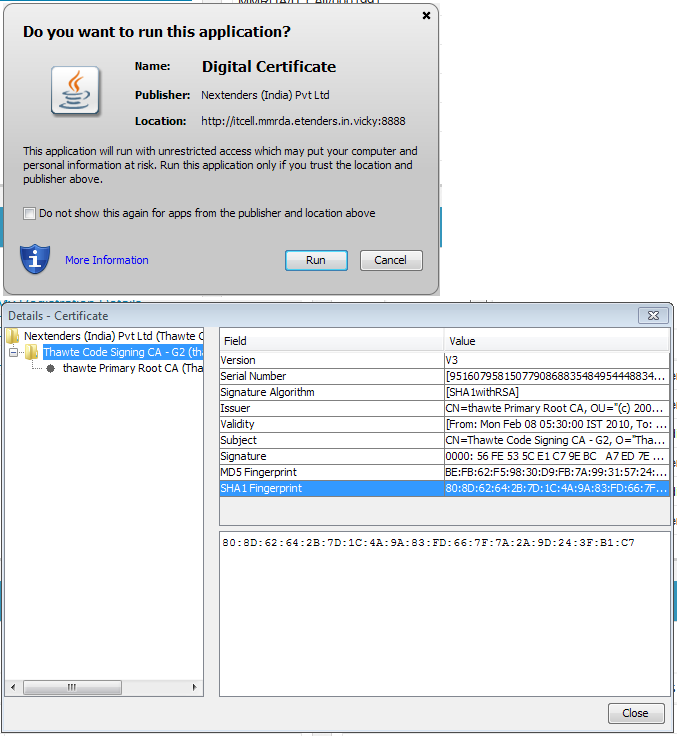
Task: Click MD5 value starting BE:FB:62:F5
Action: click(557, 472)
